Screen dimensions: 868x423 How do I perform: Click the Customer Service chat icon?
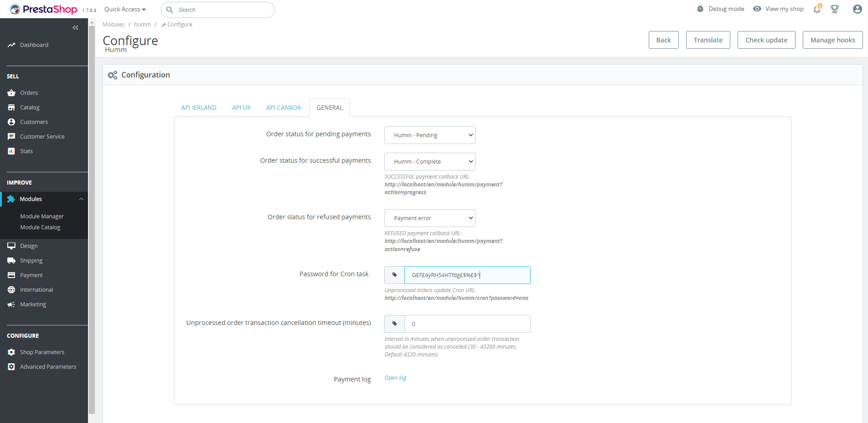[x=11, y=137]
